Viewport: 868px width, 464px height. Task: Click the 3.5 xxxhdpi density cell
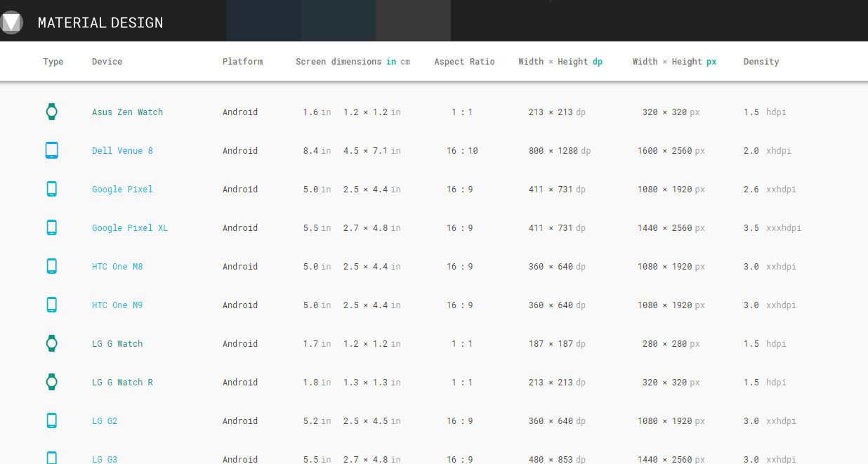[772, 228]
